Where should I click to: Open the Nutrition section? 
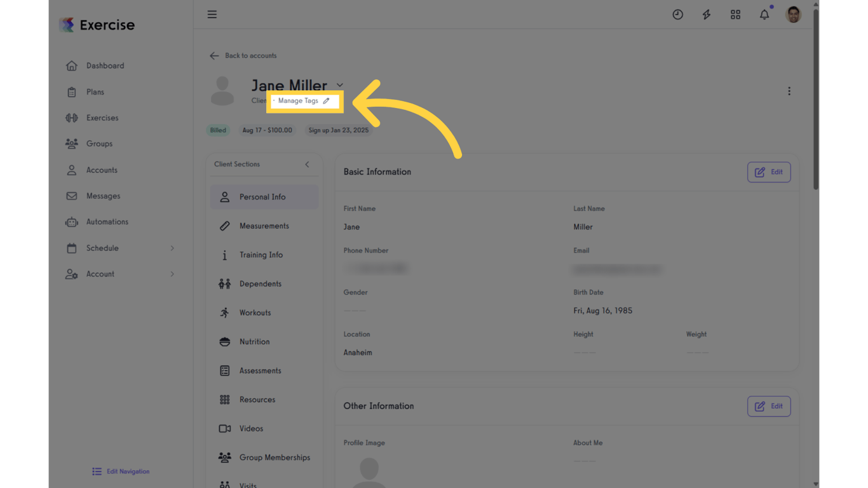tap(254, 341)
